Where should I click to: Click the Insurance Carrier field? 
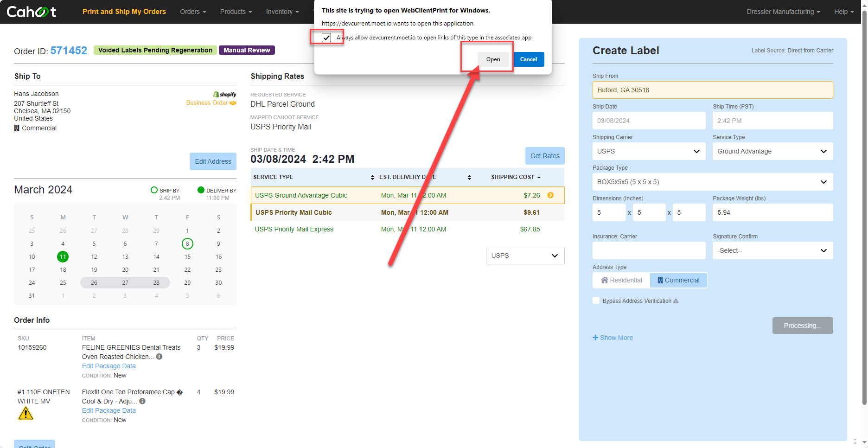coord(649,250)
